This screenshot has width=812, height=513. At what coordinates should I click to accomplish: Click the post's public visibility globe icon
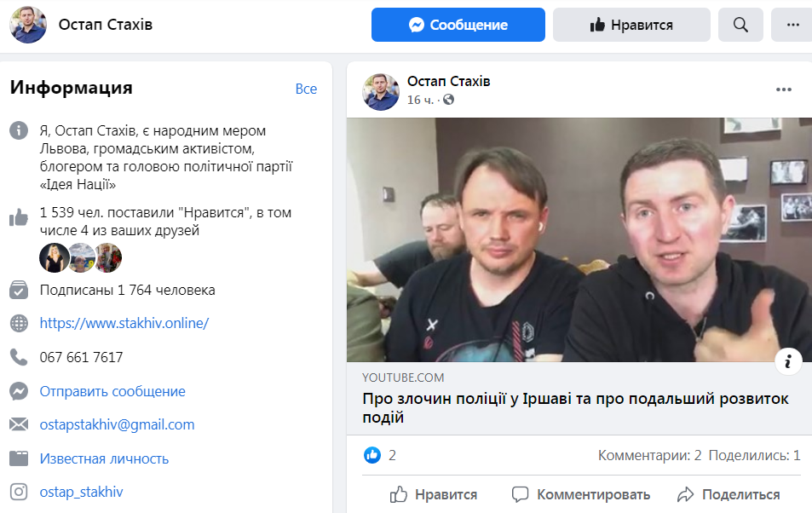pos(448,100)
